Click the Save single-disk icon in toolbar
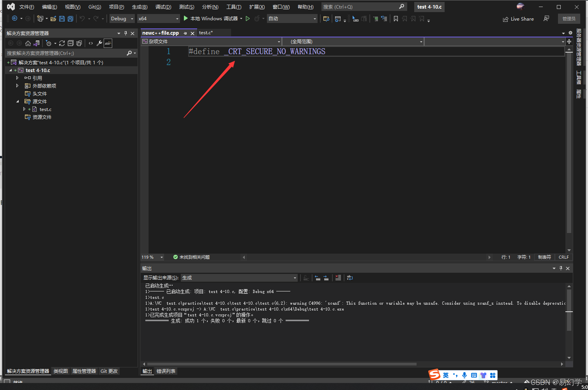588x390 pixels. pos(62,18)
